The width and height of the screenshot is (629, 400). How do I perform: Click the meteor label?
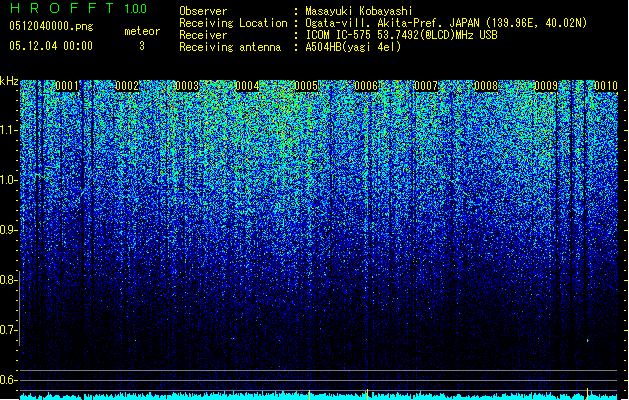pyautogui.click(x=142, y=31)
